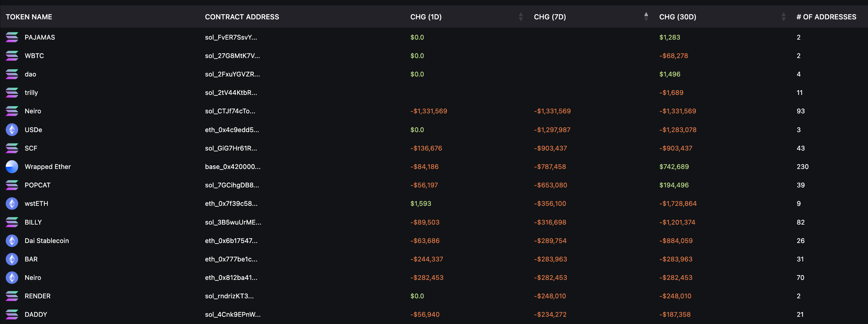
Task: Select the wstETH token name
Action: point(36,204)
